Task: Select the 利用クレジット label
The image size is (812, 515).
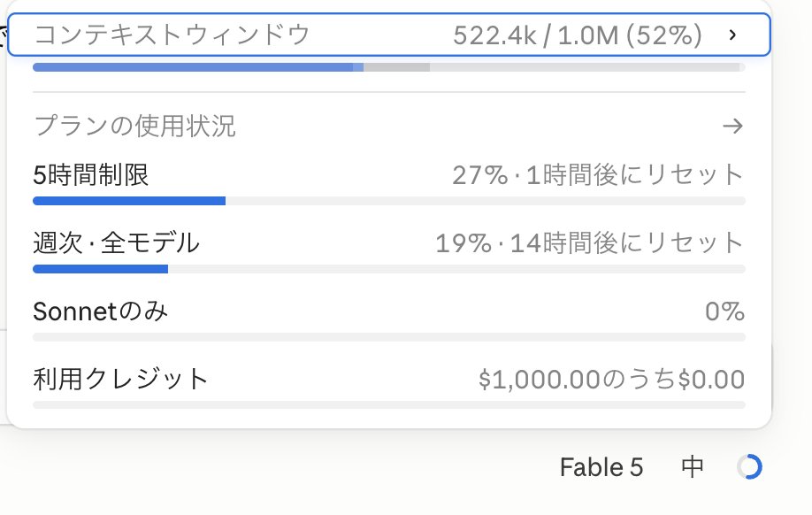Action: pos(120,380)
